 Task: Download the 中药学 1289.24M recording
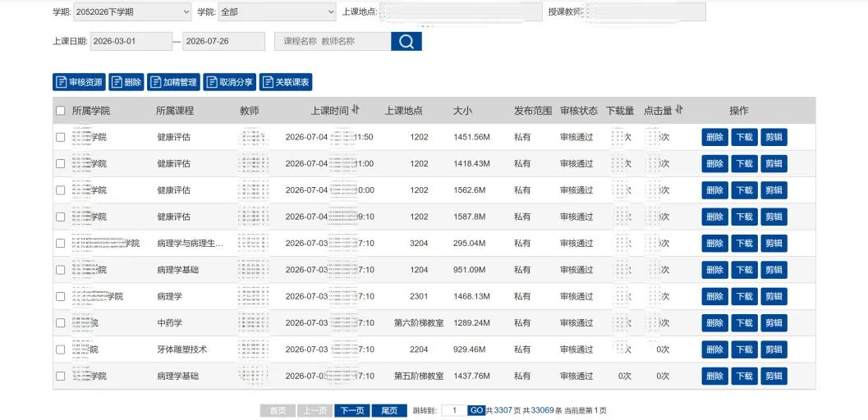pos(744,322)
